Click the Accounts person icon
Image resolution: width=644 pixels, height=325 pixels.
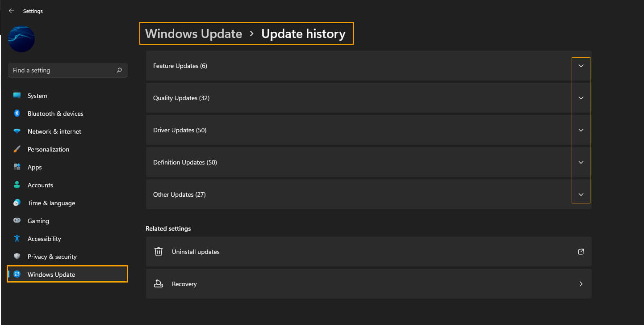click(x=17, y=185)
